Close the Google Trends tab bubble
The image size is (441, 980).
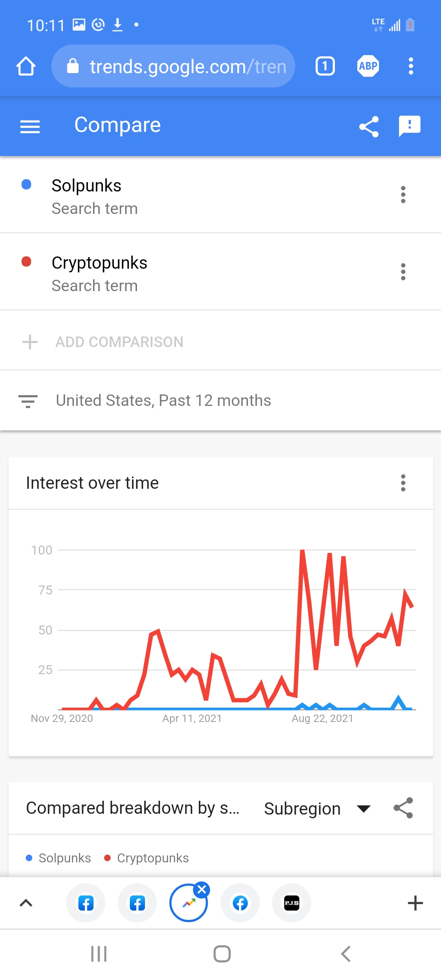202,889
